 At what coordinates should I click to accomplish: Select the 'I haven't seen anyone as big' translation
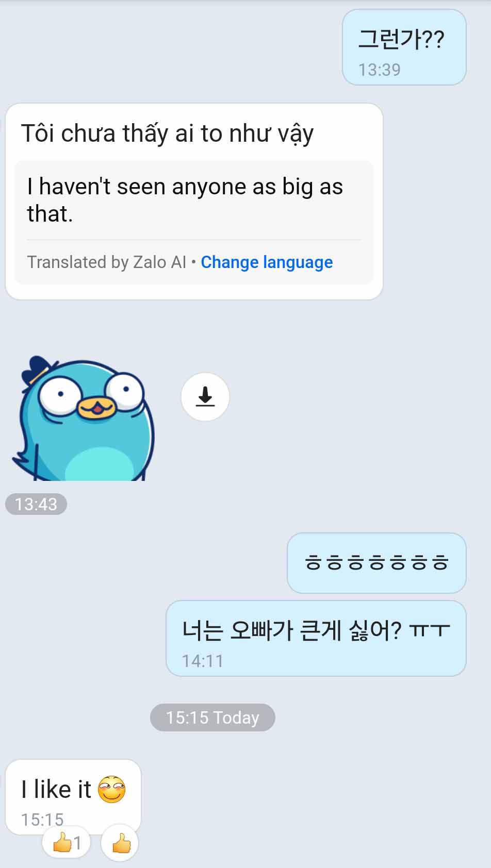(x=185, y=200)
